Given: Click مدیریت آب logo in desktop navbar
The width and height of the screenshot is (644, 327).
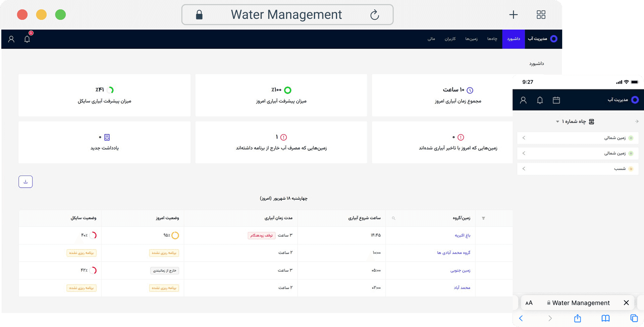Looking at the screenshot, I should coord(542,39).
